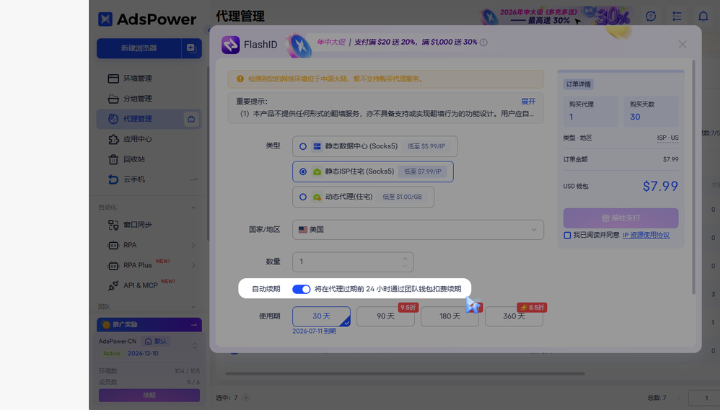Collapse the 推广奖励 promotion banner

[194, 325]
